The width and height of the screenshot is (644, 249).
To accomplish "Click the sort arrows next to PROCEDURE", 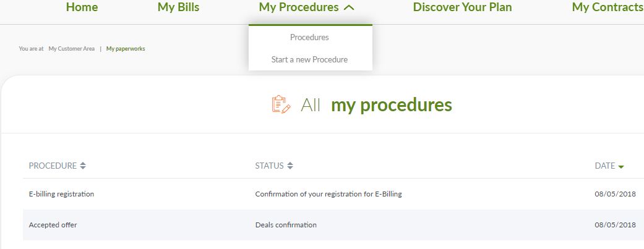I will click(x=83, y=166).
